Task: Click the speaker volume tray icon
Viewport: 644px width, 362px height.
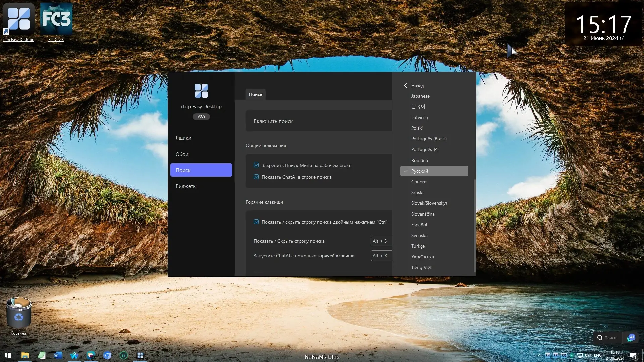Action: point(587,355)
